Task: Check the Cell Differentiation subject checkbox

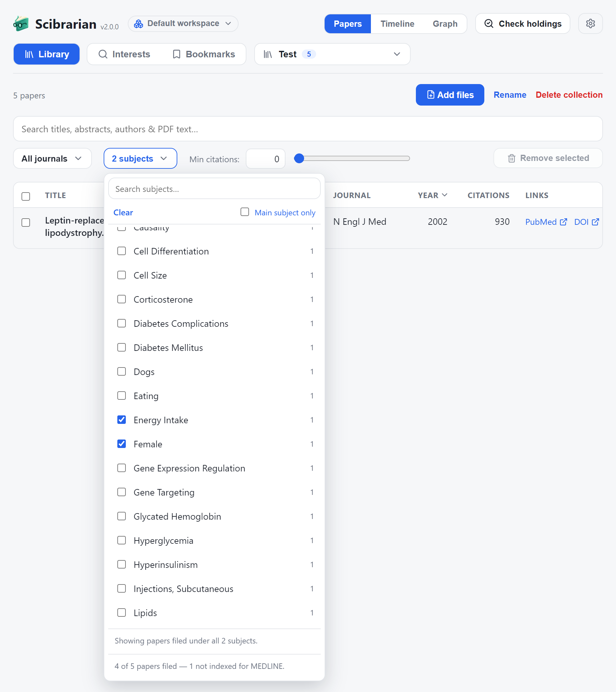Action: [x=122, y=251]
